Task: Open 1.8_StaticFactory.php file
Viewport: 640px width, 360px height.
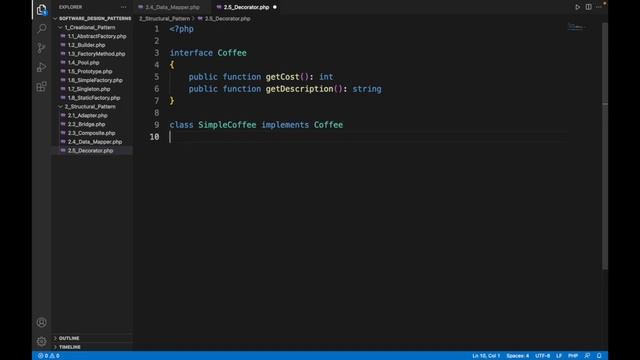Action: pos(94,98)
